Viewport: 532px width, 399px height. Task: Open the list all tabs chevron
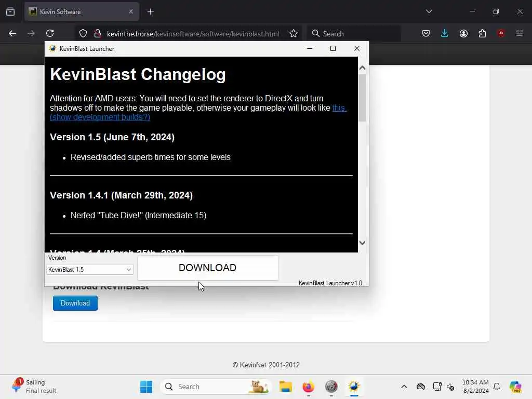point(429,11)
